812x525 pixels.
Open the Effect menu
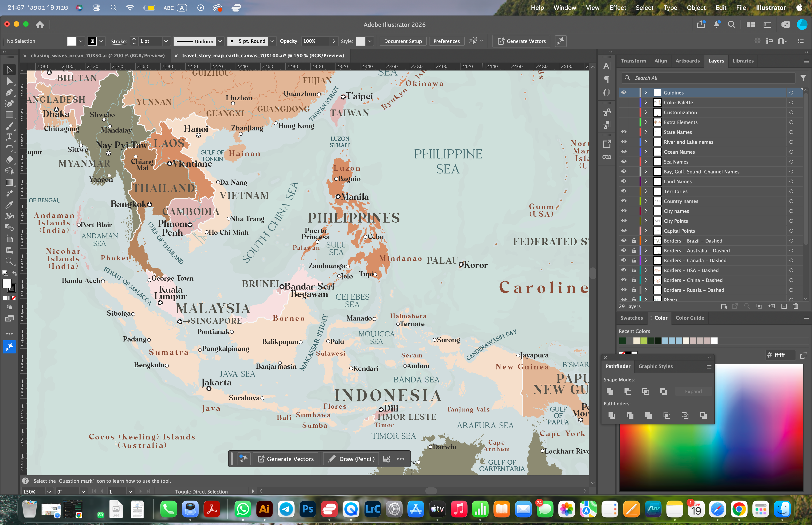coord(617,8)
